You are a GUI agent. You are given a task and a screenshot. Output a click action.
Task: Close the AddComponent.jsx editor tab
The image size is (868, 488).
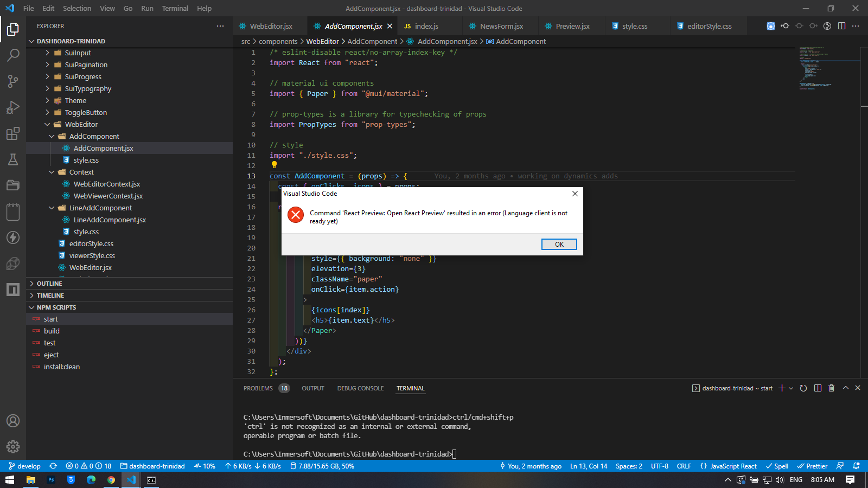tap(390, 26)
